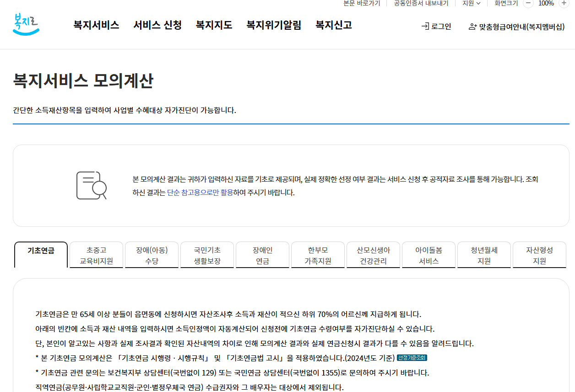Expand the 지원 dropdown

tap(472, 3)
